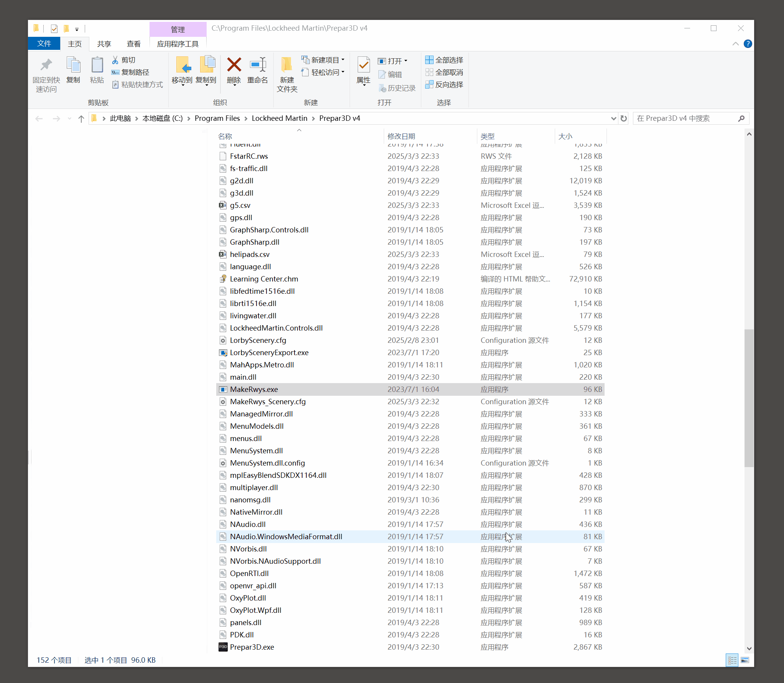Click Copy path in the clipboard group

point(130,72)
